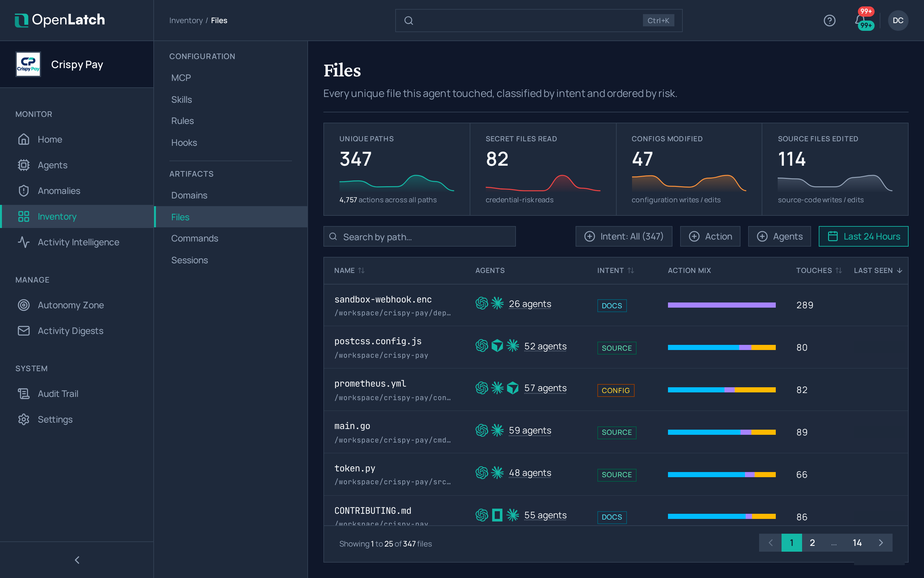Image resolution: width=924 pixels, height=578 pixels.
Task: Switch to the Domains artifacts page
Action: coord(231,195)
